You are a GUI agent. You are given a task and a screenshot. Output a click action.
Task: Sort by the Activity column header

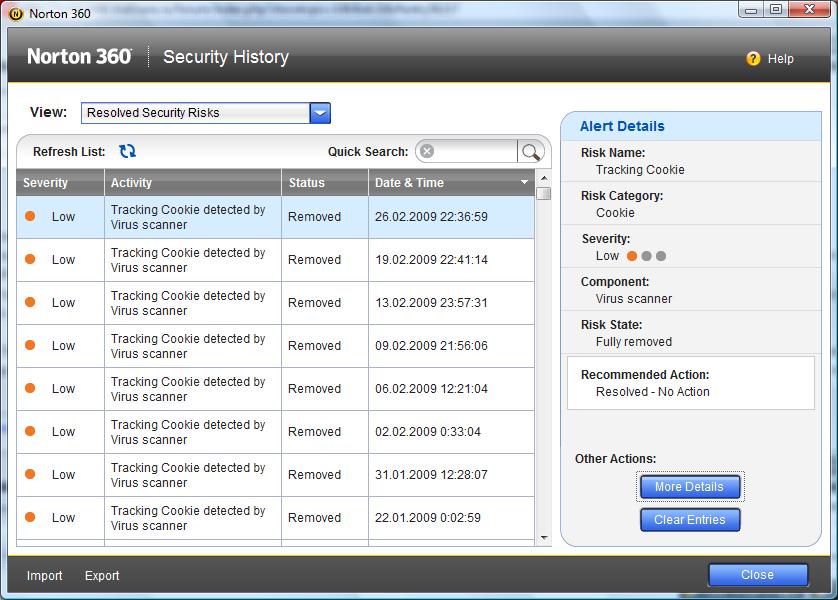tap(193, 182)
